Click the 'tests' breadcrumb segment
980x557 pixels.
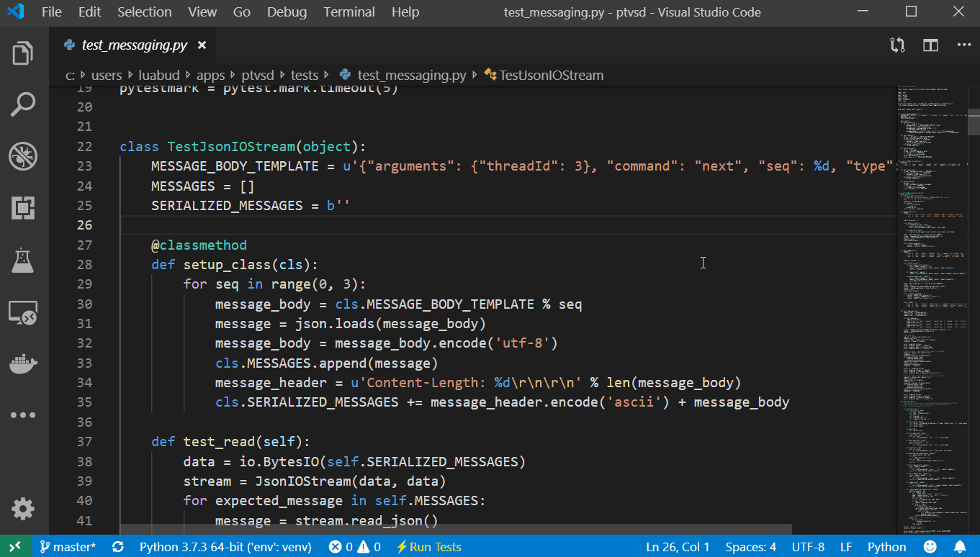pos(305,75)
